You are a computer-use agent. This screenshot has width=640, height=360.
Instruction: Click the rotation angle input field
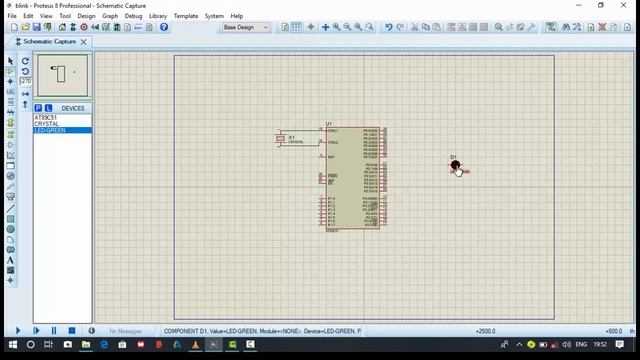tap(26, 81)
